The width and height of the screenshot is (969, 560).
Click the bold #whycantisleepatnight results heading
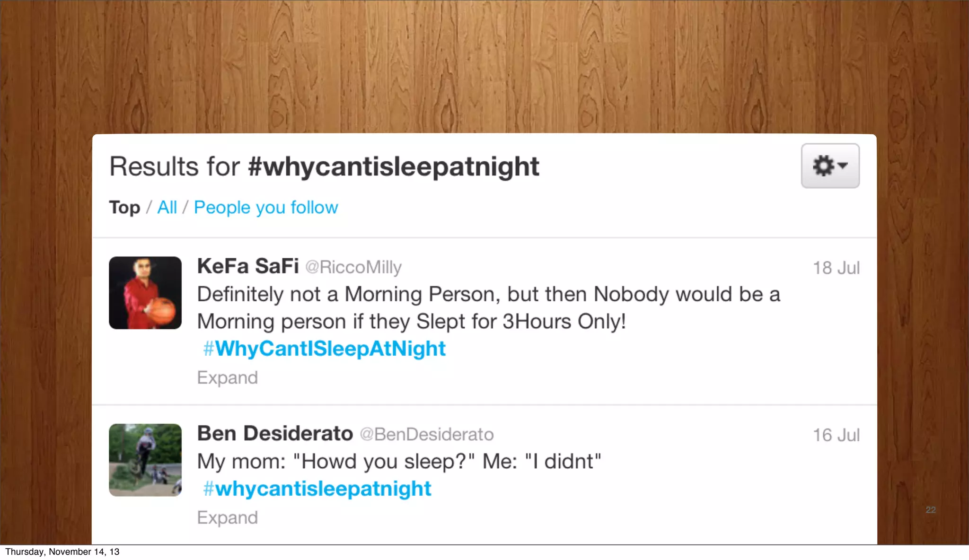click(x=393, y=167)
